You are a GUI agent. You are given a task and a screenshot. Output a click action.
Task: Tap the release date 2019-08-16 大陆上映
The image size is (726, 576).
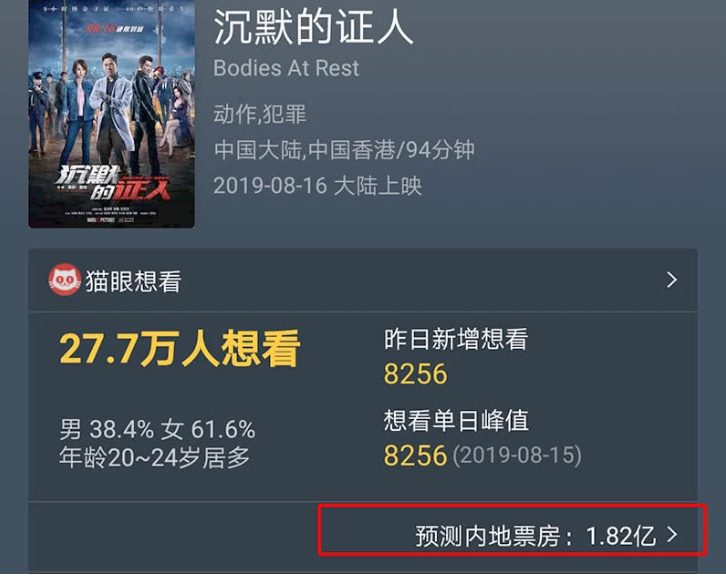[x=318, y=186]
